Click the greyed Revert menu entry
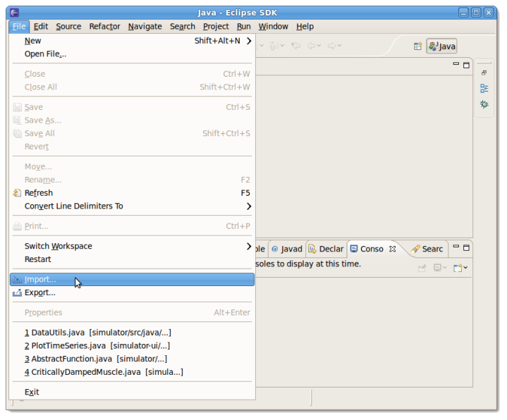Viewport: 507px width, 420px height. [x=132, y=147]
